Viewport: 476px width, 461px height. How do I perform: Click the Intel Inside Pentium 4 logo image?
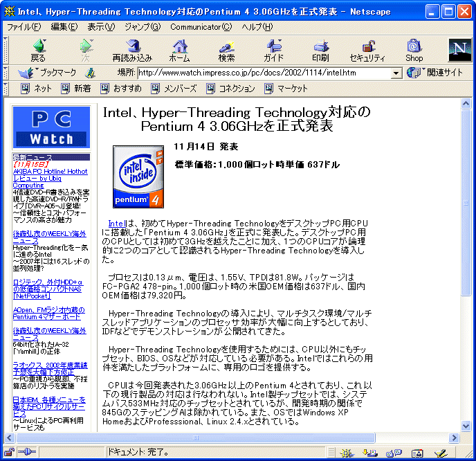click(138, 177)
